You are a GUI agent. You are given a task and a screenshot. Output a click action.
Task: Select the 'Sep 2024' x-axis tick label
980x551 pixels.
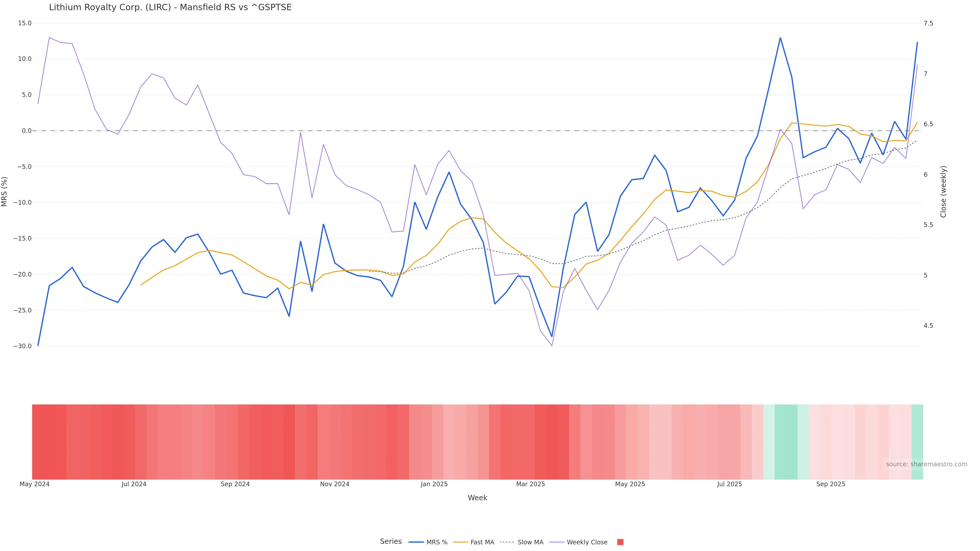(x=235, y=484)
